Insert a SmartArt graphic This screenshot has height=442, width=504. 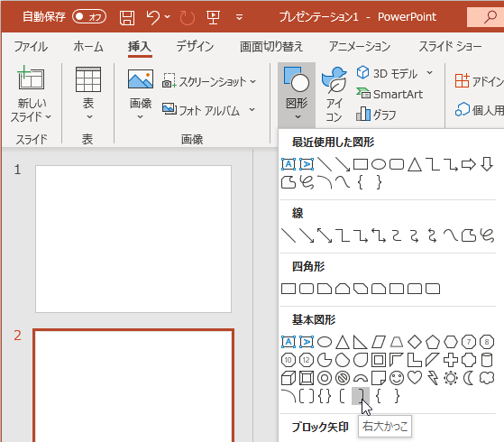tap(389, 94)
